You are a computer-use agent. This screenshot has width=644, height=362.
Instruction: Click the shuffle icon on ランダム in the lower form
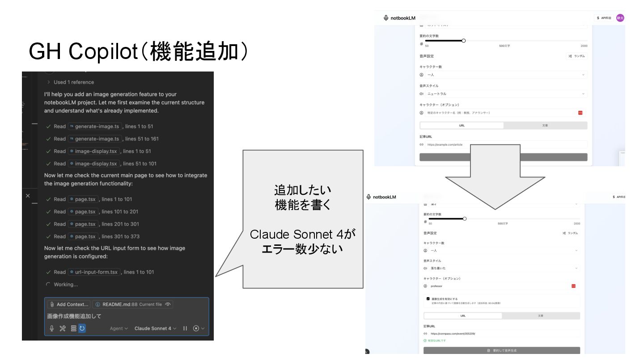(564, 233)
